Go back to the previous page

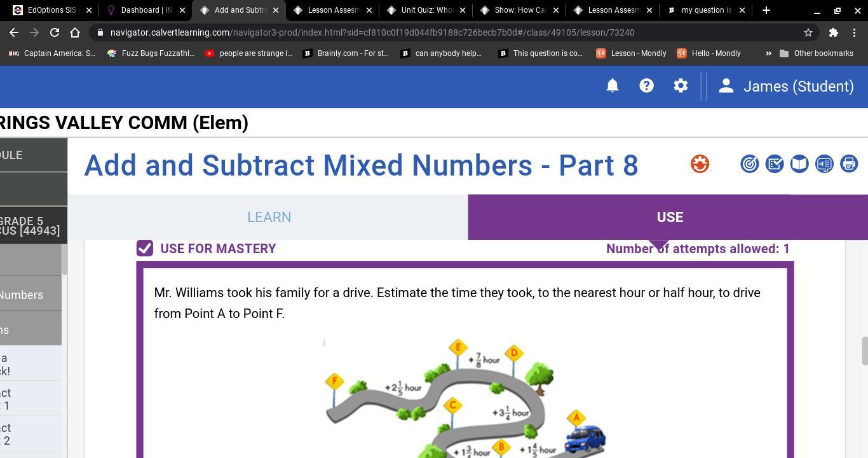[x=14, y=32]
